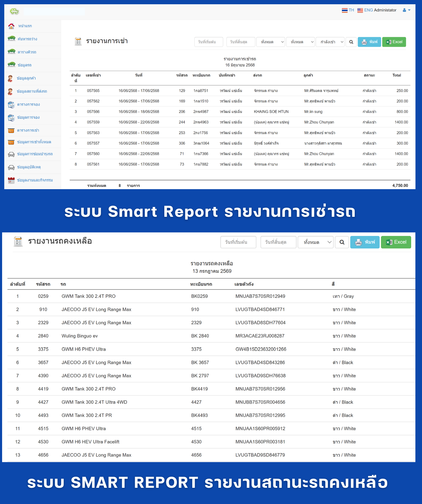The image size is (422, 504).
Task: Click Total column header
Action: tap(396, 75)
